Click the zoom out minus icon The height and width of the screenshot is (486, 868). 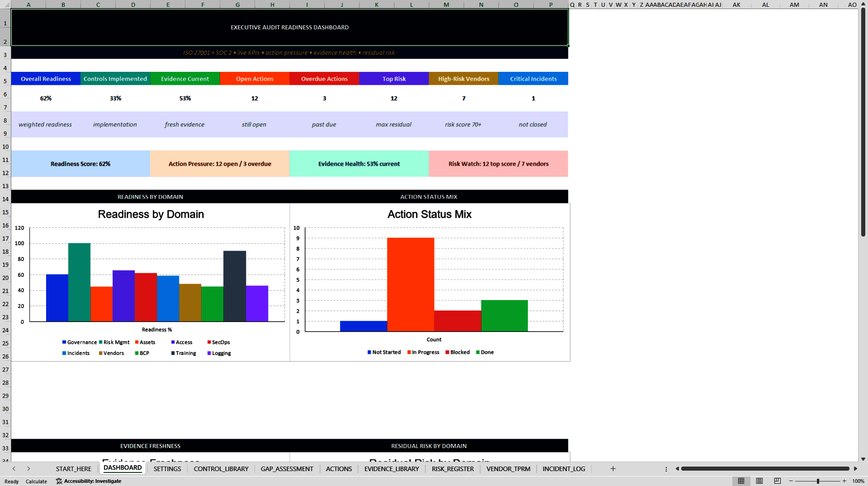tap(791, 481)
